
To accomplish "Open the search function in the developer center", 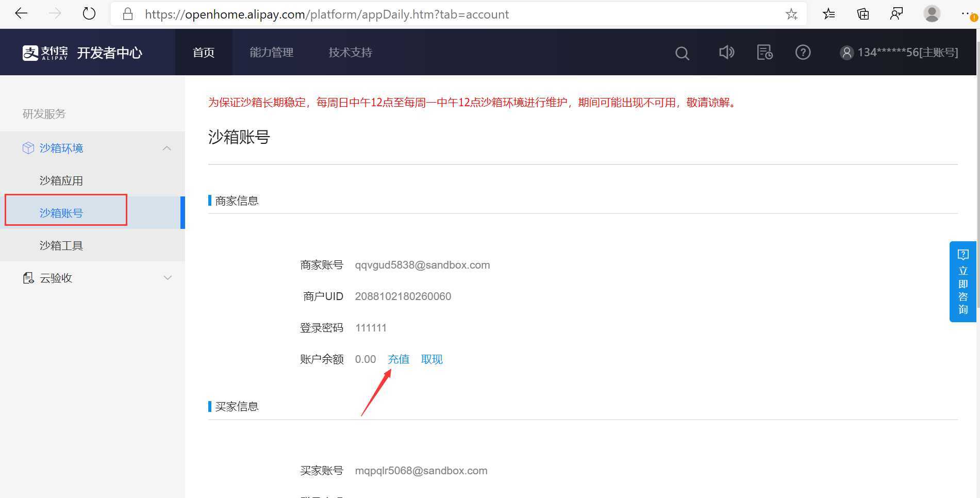I will coord(682,52).
